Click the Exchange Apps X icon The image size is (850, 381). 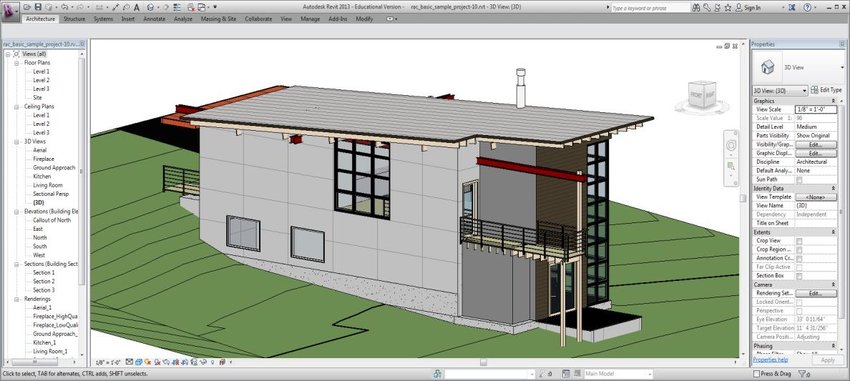(793, 8)
